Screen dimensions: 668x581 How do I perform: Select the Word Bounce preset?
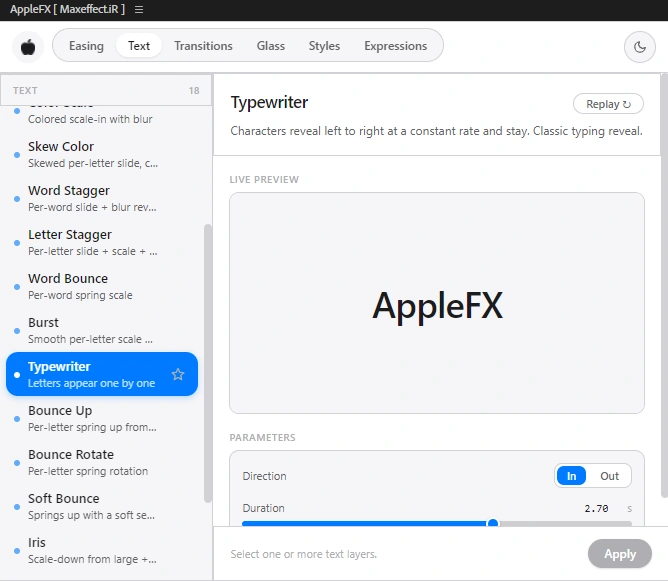coord(102,286)
